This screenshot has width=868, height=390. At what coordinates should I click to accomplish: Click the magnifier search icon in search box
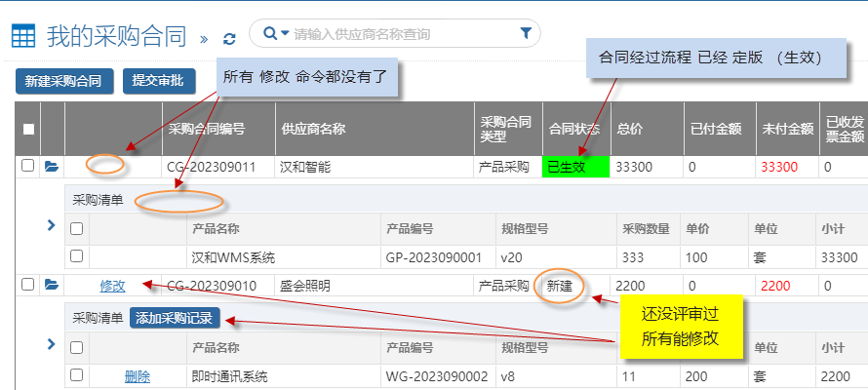coord(269,34)
